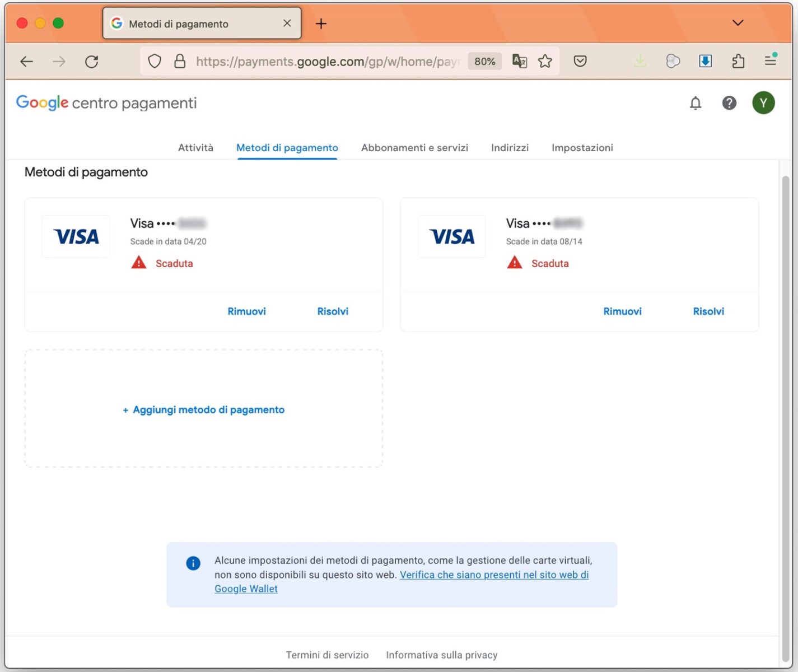Open the browser extensions puzzle icon
The height and width of the screenshot is (672, 798).
(738, 61)
